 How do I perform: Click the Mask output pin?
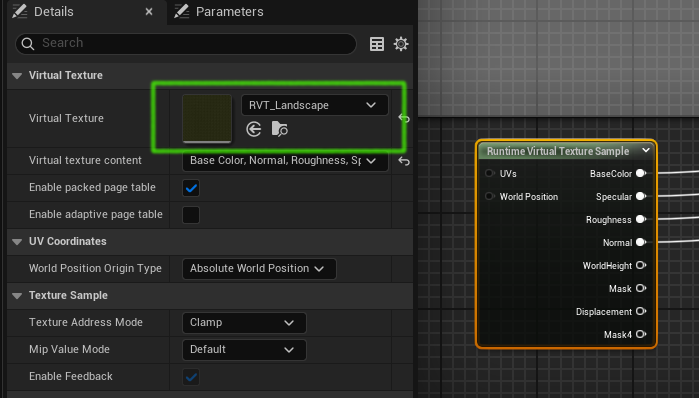tap(641, 288)
